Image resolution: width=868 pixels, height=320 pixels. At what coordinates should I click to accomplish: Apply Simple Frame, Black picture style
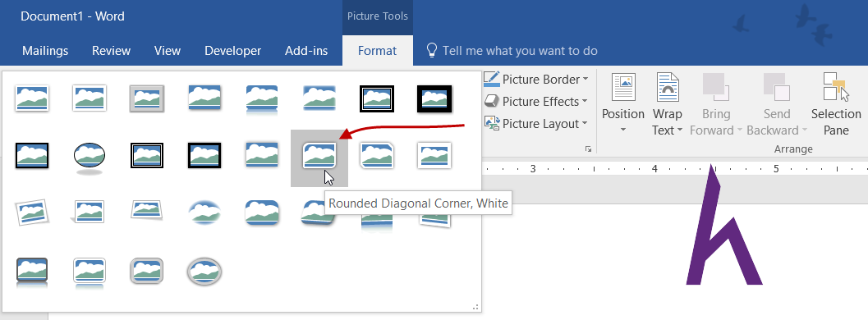click(31, 156)
